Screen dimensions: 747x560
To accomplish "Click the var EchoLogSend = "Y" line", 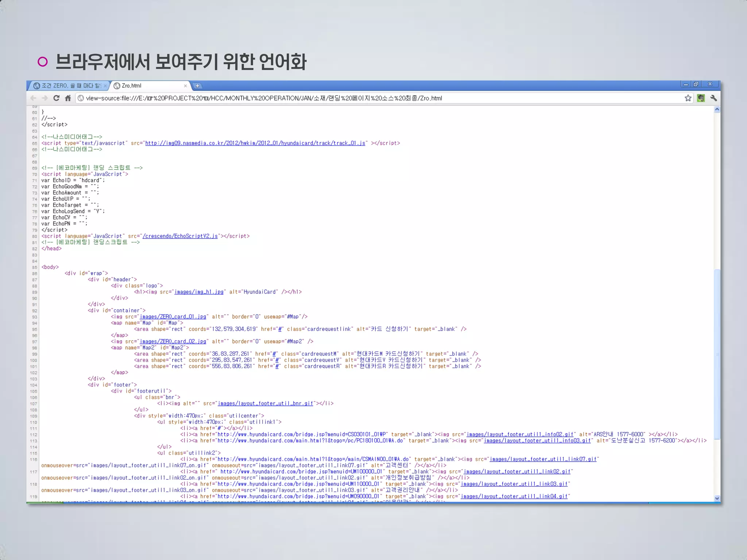I will pos(73,211).
